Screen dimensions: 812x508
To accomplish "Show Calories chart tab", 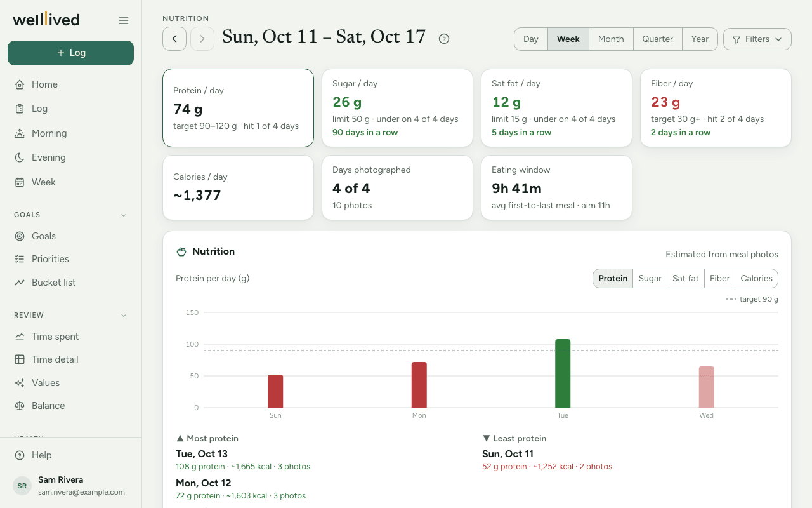I will click(x=757, y=278).
